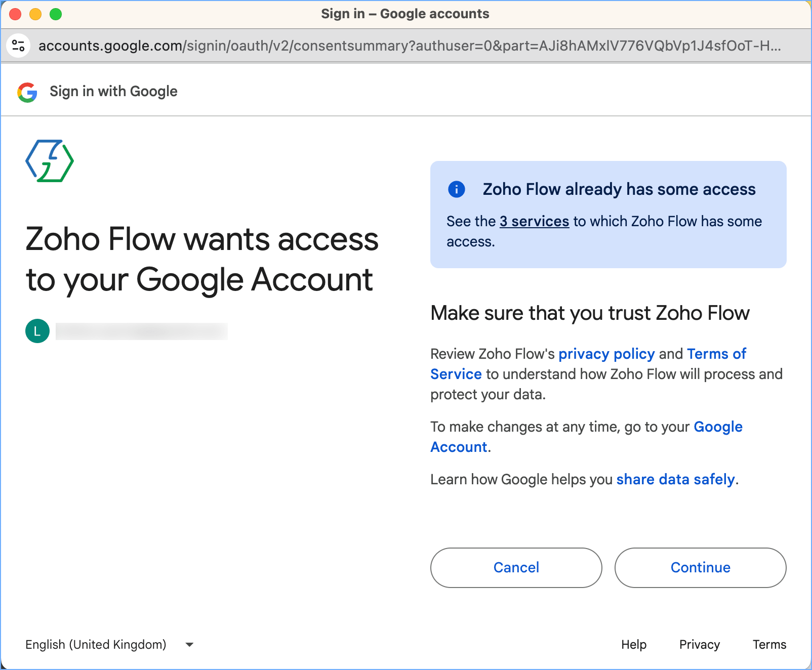Viewport: 812px width, 670px height.
Task: Follow the Google Account link
Action: tap(717, 427)
